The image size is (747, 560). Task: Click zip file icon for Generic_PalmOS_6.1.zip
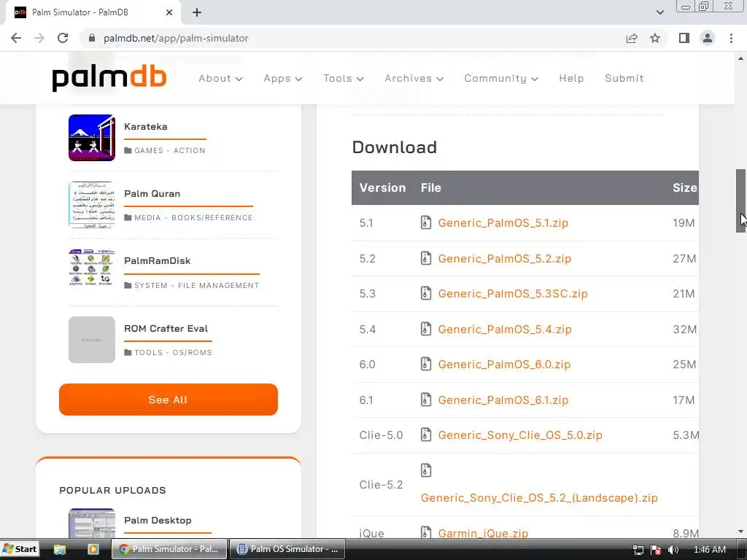pos(426,400)
